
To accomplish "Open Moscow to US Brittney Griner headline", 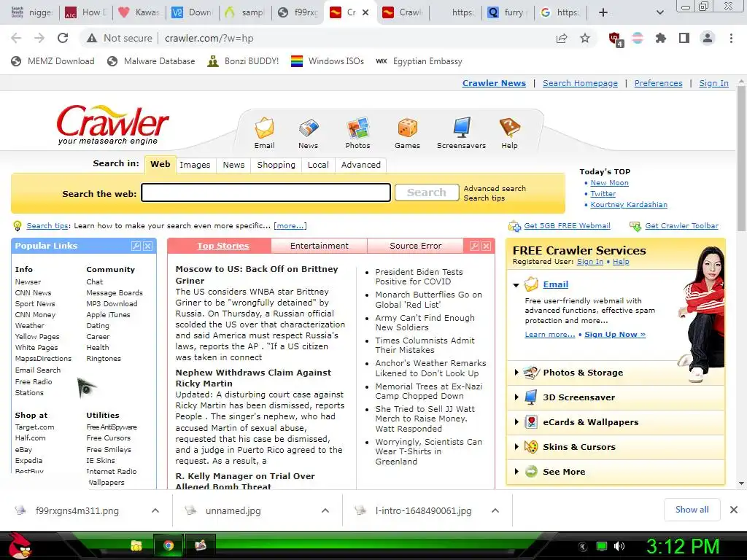I will [x=257, y=274].
